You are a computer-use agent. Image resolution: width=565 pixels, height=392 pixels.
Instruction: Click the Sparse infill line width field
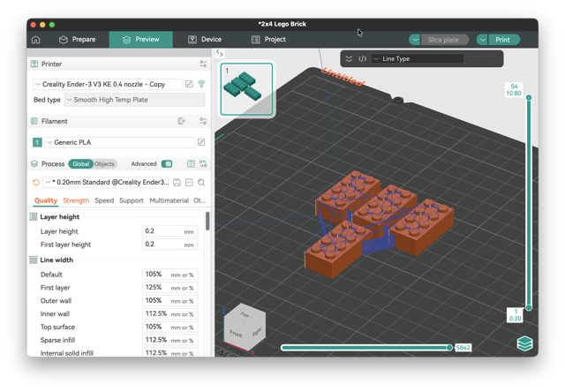pos(170,340)
